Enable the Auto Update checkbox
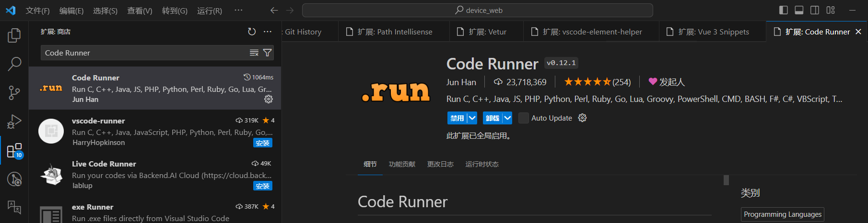868x223 pixels. [x=524, y=118]
